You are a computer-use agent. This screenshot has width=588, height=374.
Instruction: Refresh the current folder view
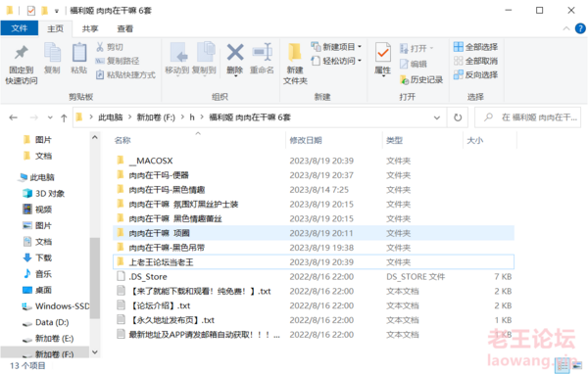click(458, 117)
